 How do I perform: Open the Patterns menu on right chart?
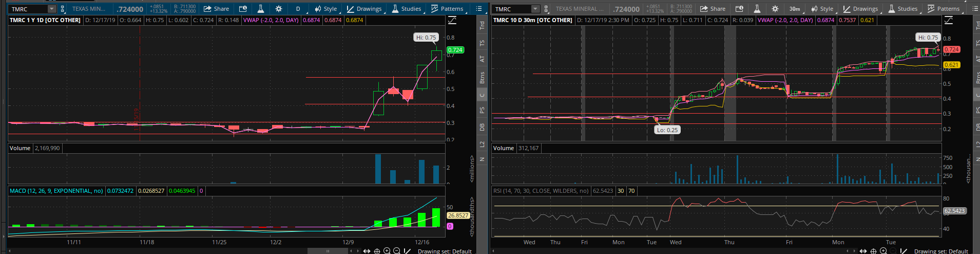(x=944, y=9)
